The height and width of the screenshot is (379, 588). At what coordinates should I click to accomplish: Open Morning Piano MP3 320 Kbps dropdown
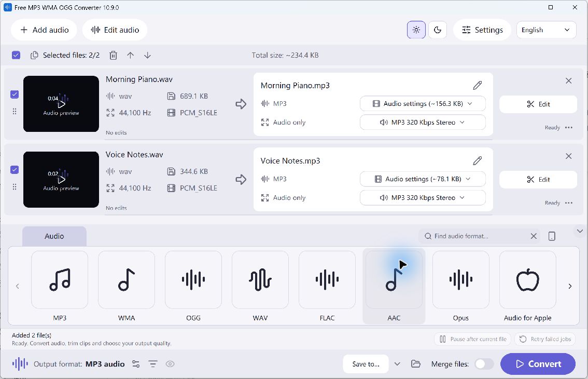point(423,123)
